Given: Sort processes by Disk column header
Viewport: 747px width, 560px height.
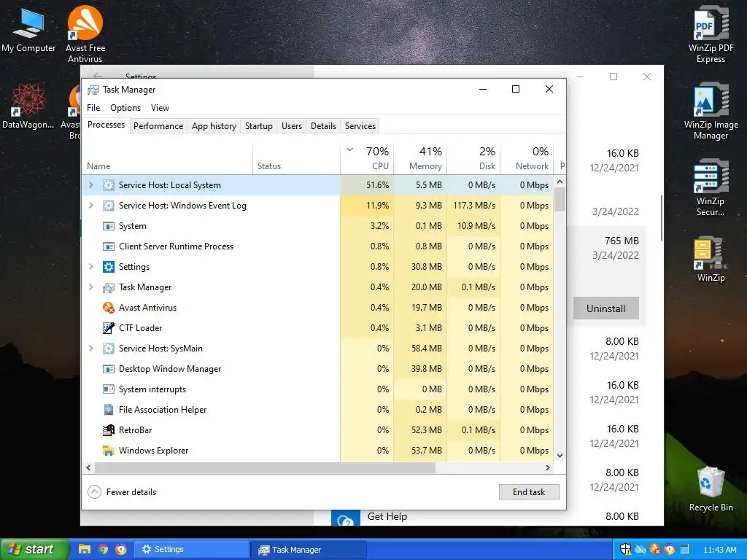Looking at the screenshot, I should (473, 158).
